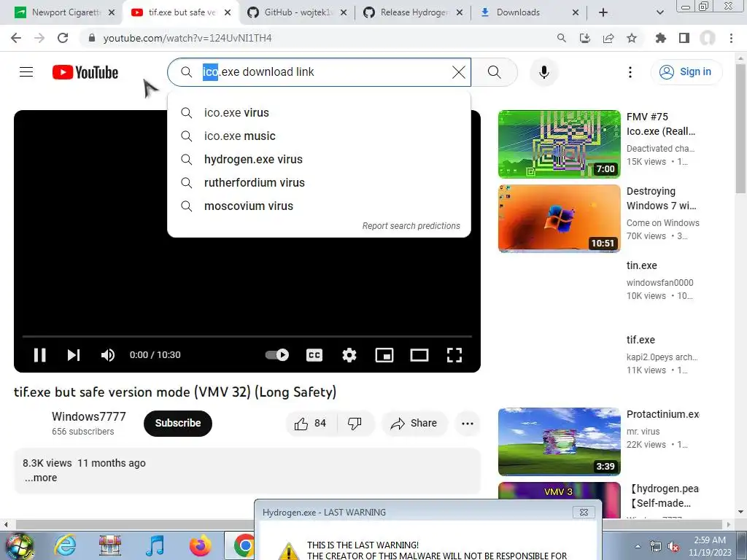Install app via address bar icon
The width and height of the screenshot is (747, 560).
point(585,38)
